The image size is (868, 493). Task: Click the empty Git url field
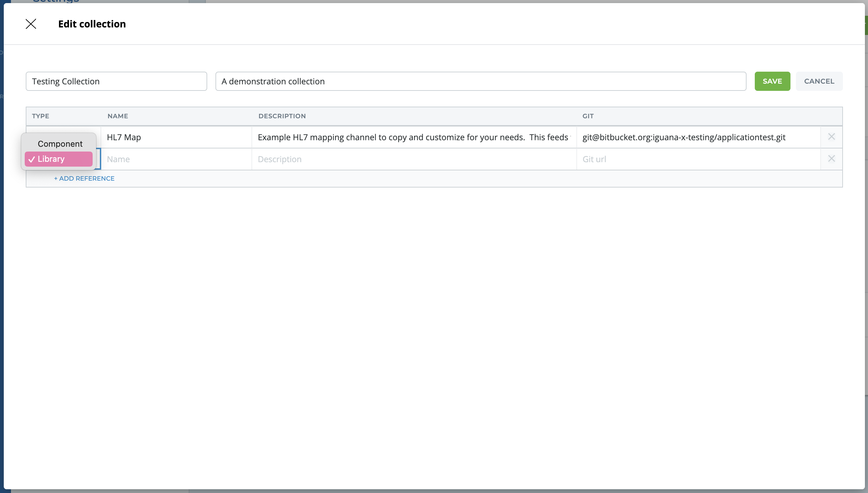(x=698, y=159)
